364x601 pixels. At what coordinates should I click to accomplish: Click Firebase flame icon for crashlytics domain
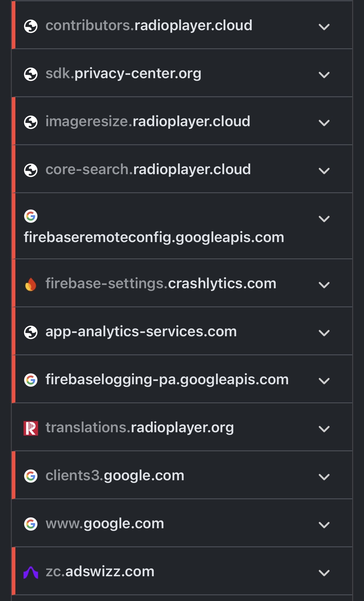31,284
